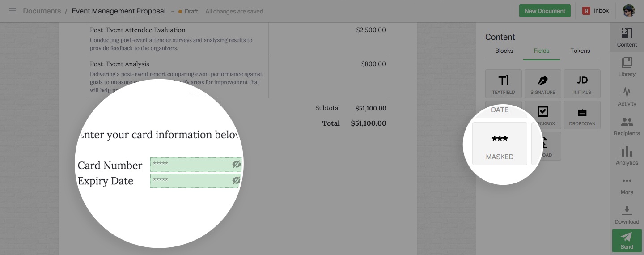Click the Subtotal $51,100.00 amount
644x255 pixels.
[371, 108]
